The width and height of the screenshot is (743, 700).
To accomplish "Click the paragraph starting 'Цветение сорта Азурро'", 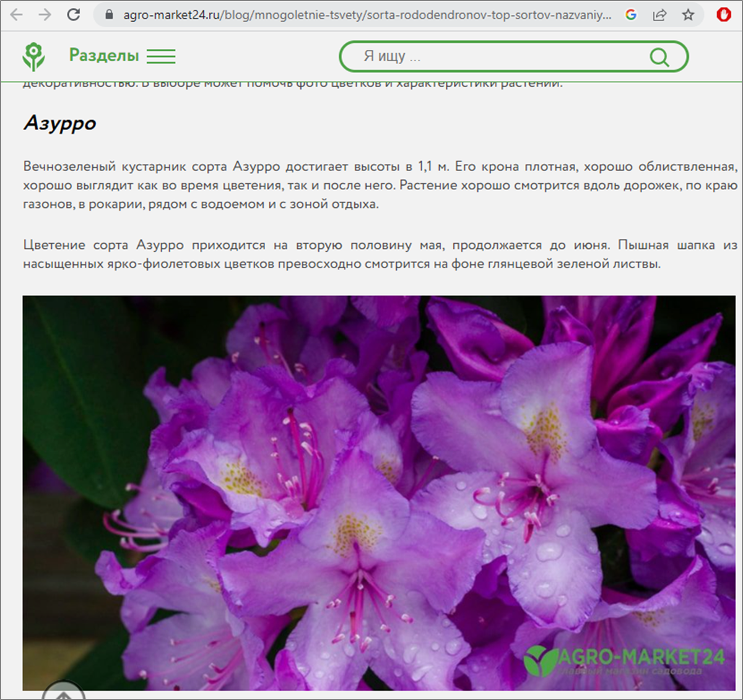I will click(380, 254).
